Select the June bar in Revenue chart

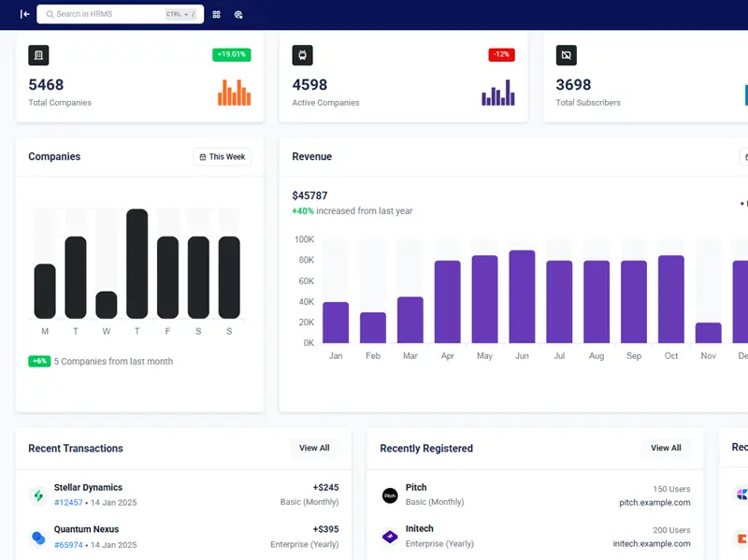click(522, 296)
